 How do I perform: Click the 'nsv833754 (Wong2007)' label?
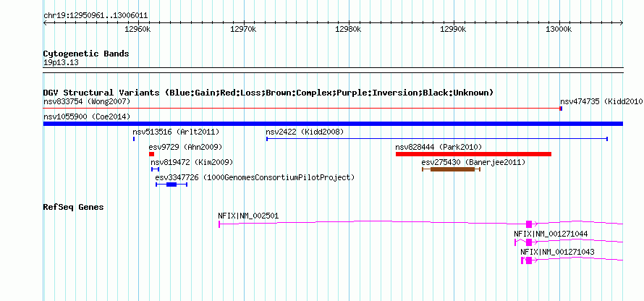87,101
